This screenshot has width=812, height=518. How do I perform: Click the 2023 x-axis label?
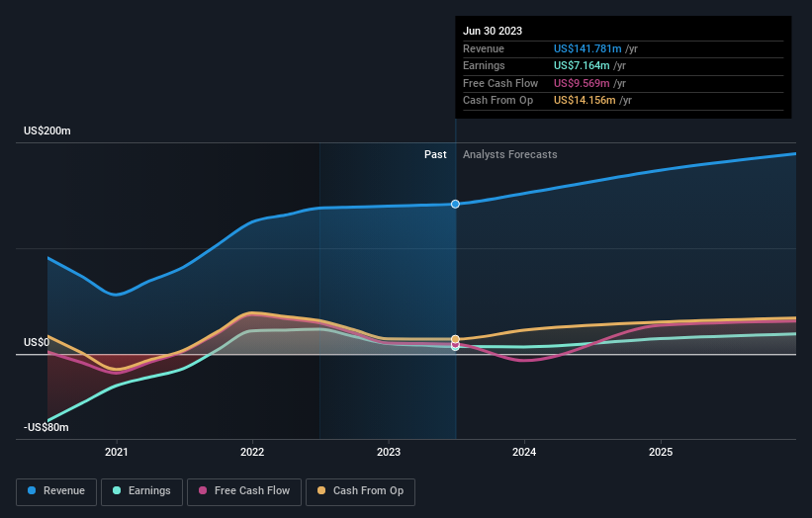click(389, 452)
